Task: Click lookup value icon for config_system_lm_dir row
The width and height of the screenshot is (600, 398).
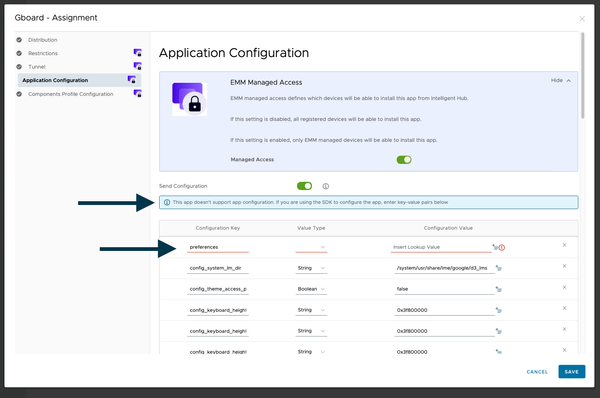Action: (499, 268)
